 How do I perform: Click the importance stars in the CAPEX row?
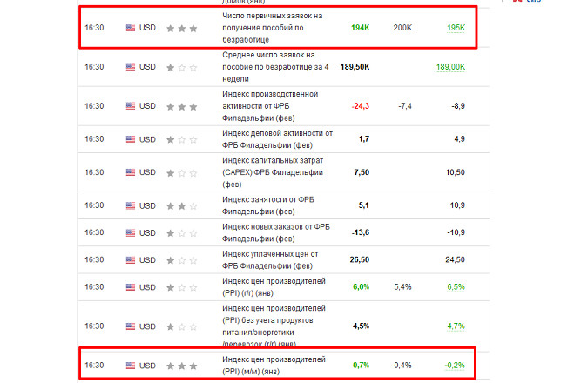coord(182,172)
